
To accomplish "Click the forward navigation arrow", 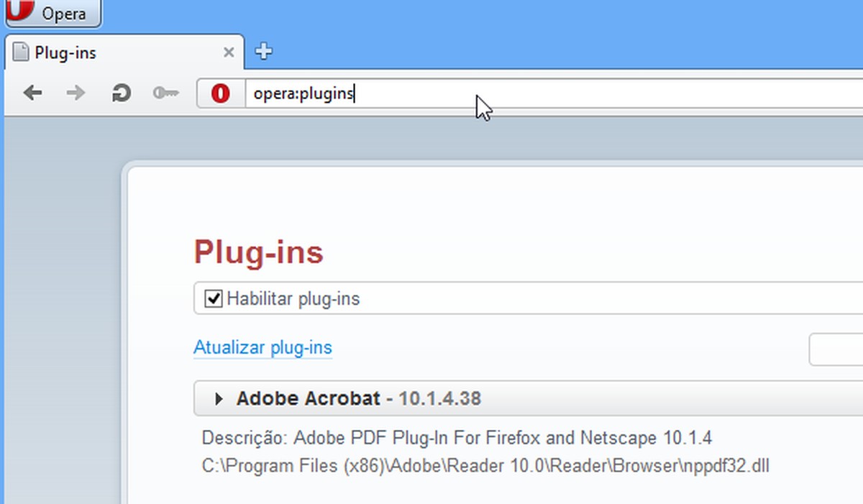I will (x=75, y=93).
